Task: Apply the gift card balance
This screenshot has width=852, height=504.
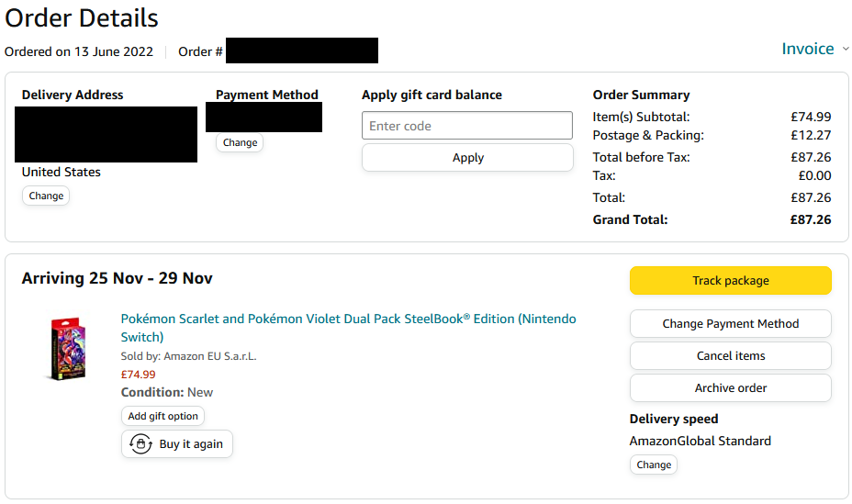Action: (x=467, y=158)
